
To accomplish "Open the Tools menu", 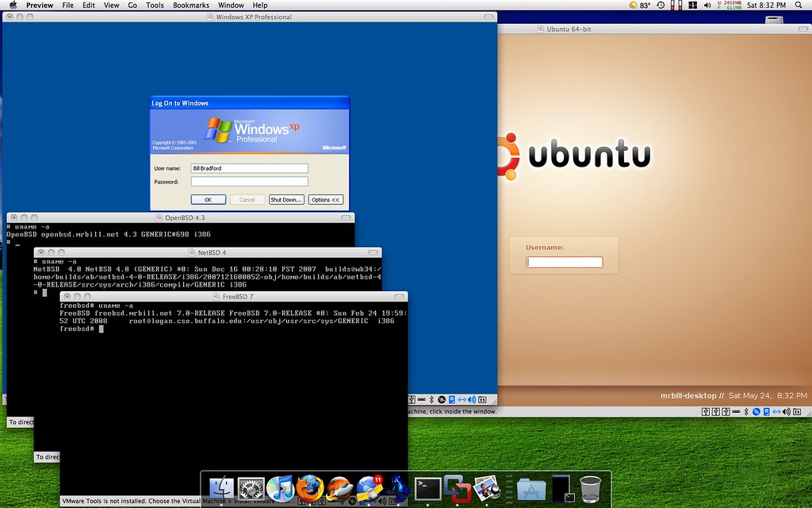I will (155, 6).
